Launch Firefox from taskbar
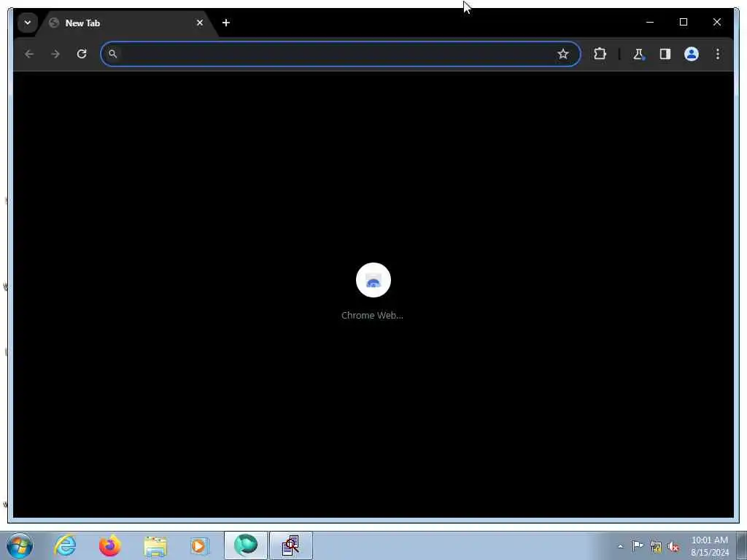This screenshot has height=560, width=747. 110,545
